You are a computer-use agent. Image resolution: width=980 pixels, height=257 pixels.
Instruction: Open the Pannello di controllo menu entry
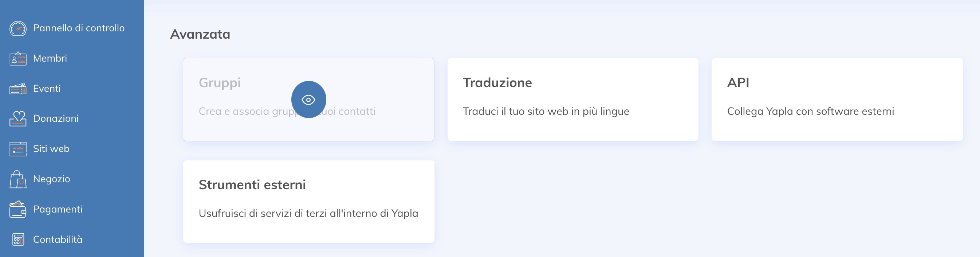pos(79,28)
